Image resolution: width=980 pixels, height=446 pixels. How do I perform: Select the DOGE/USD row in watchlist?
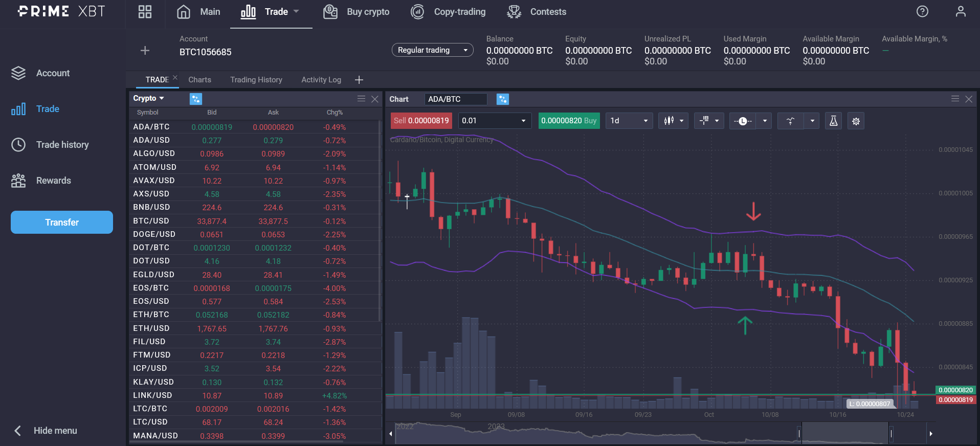click(255, 234)
